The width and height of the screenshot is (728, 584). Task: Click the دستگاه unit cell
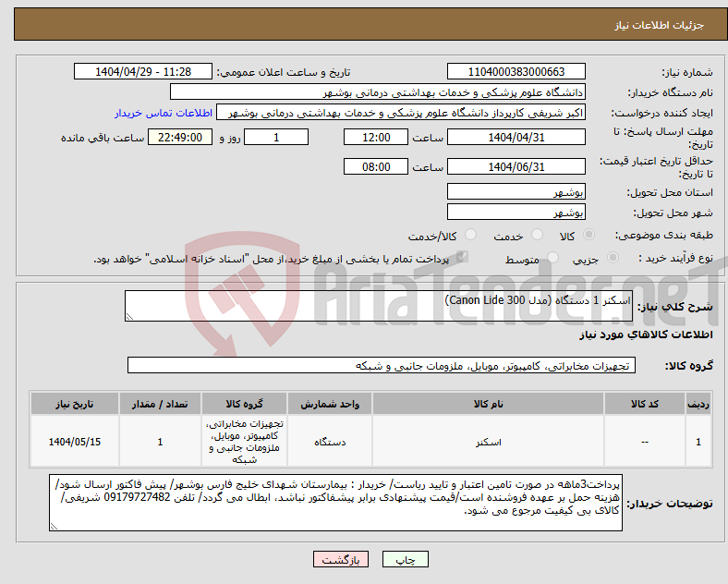pos(330,442)
